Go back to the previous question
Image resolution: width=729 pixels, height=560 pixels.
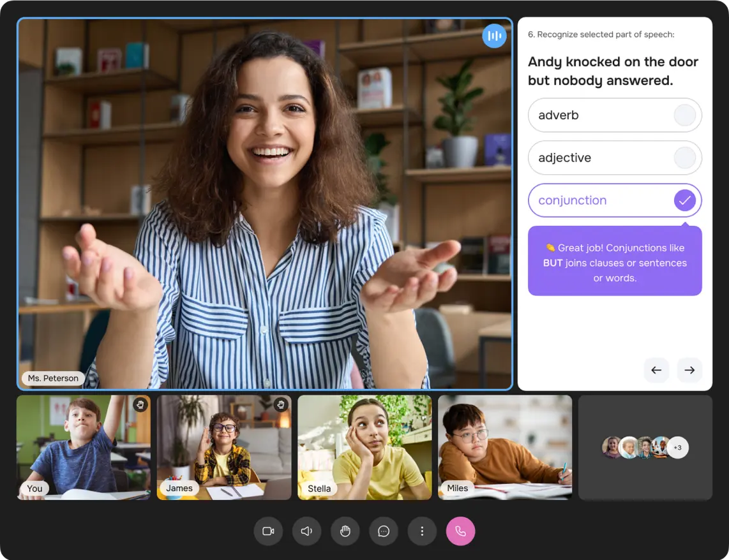click(656, 370)
